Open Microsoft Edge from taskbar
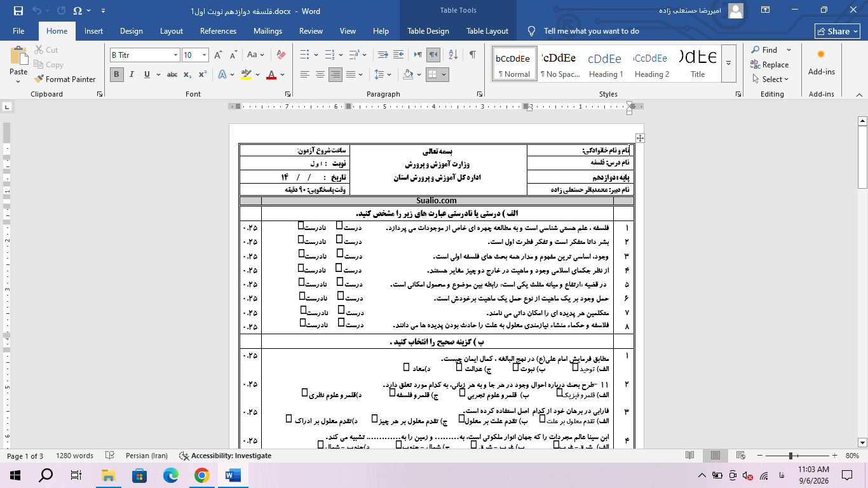 (170, 475)
